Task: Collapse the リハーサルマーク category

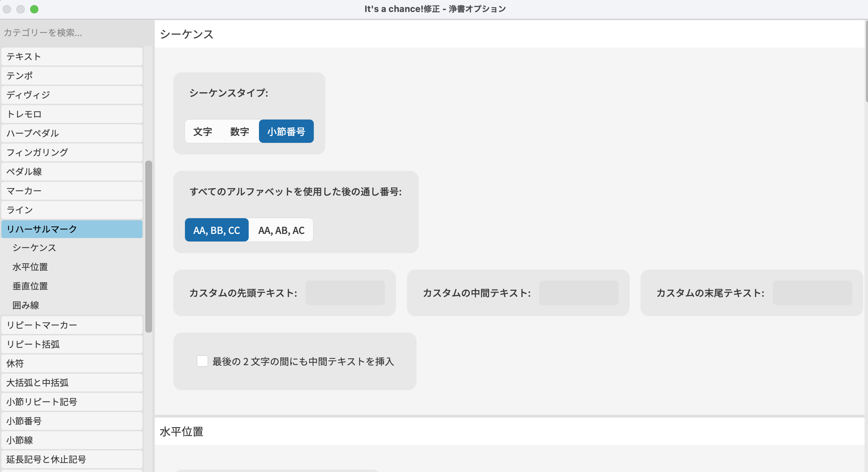Action: tap(72, 229)
